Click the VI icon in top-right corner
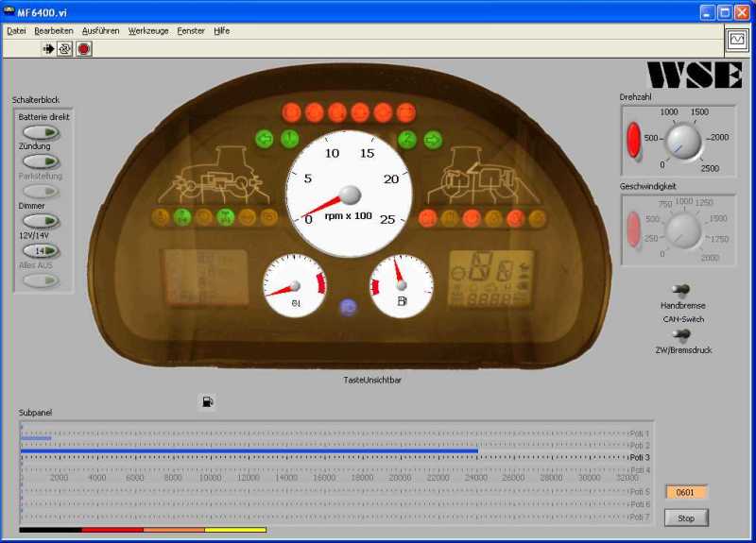756x543 pixels. [x=736, y=40]
